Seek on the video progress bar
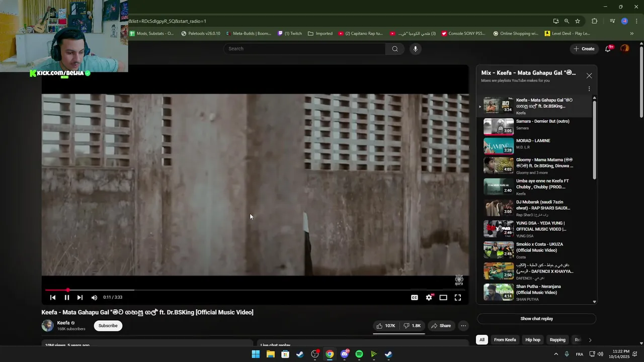Viewport: 644px width, 362px height. point(255,290)
